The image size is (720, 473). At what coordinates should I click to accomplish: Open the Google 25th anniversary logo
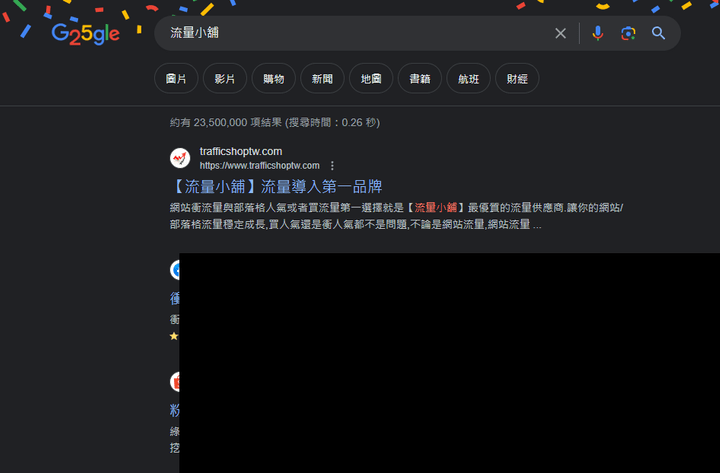[86, 34]
